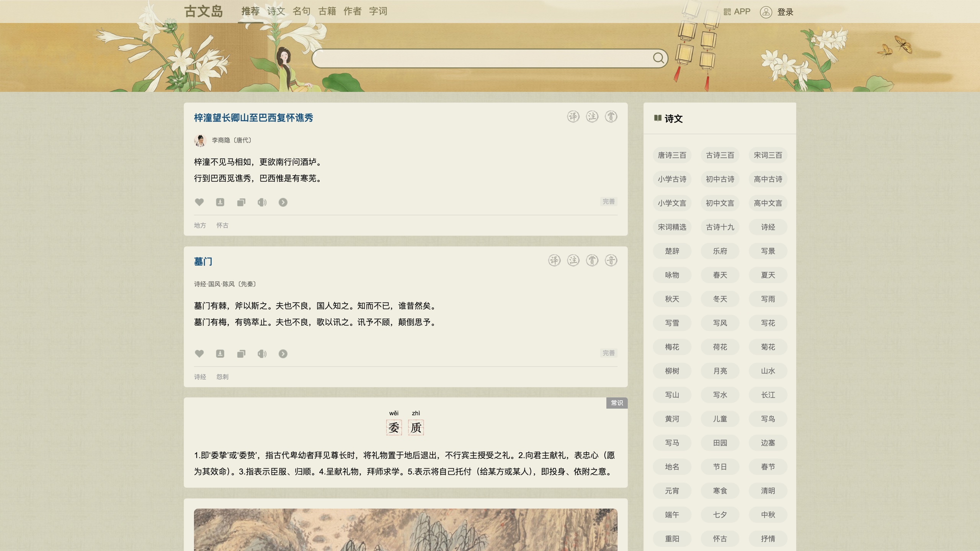The height and width of the screenshot is (551, 980).
Task: Select the 古诗十九 category
Action: [x=720, y=227]
